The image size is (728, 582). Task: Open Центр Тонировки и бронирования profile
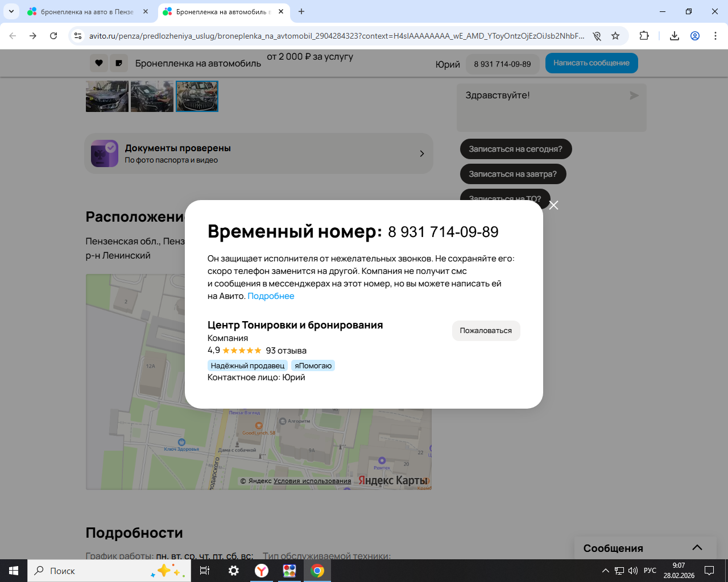pyautogui.click(x=295, y=325)
